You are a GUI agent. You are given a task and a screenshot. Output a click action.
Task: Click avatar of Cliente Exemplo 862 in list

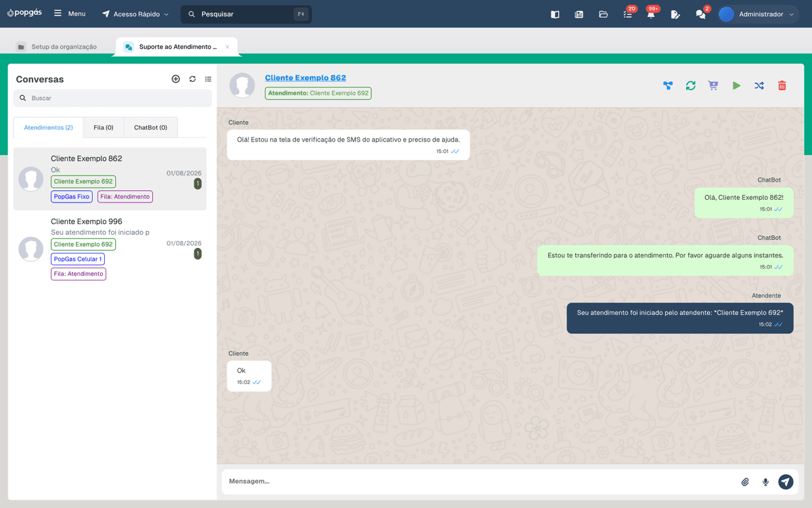pyautogui.click(x=31, y=179)
